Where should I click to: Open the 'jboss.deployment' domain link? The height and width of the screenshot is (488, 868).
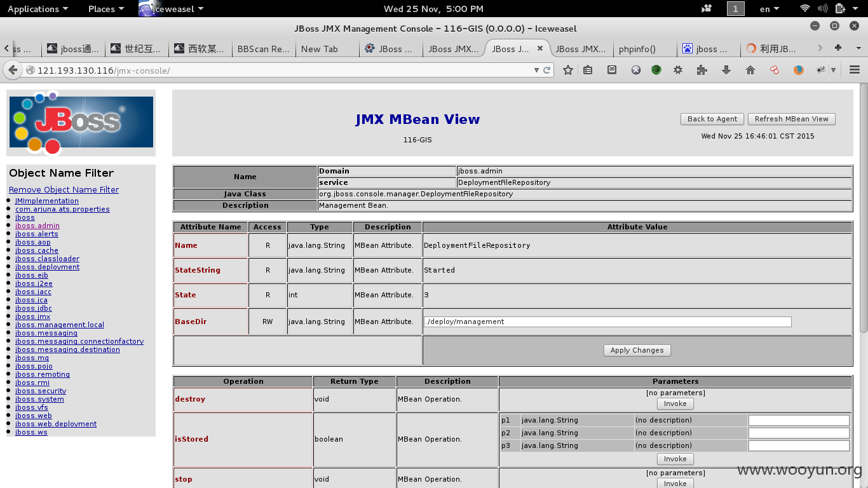click(x=47, y=267)
